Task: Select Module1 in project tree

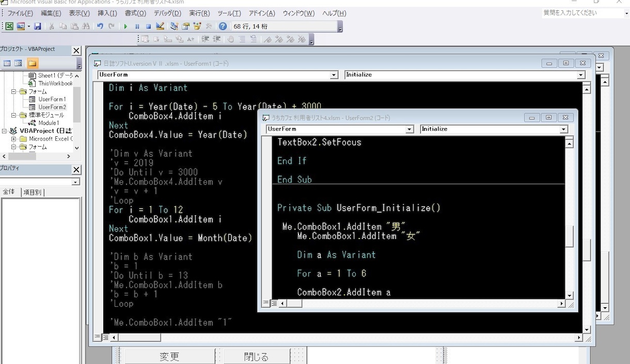Action: [49, 123]
